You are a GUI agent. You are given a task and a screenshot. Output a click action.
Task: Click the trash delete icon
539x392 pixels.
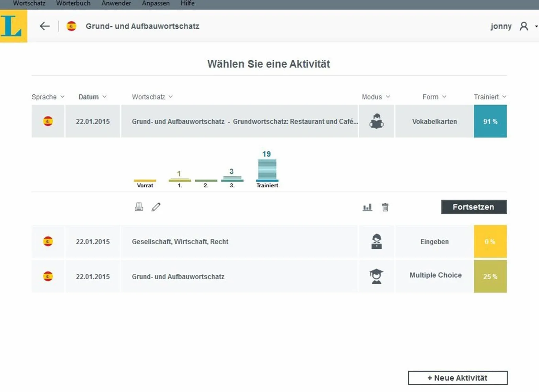[x=385, y=207]
